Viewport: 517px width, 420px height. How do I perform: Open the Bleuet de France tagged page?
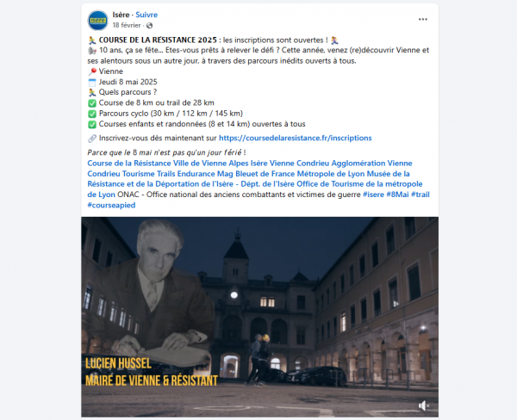pos(265,174)
